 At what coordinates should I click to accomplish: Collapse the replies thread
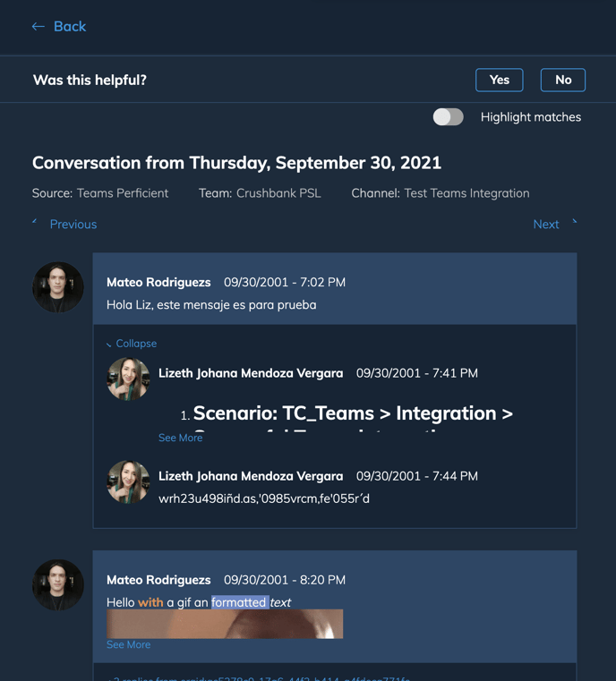136,344
